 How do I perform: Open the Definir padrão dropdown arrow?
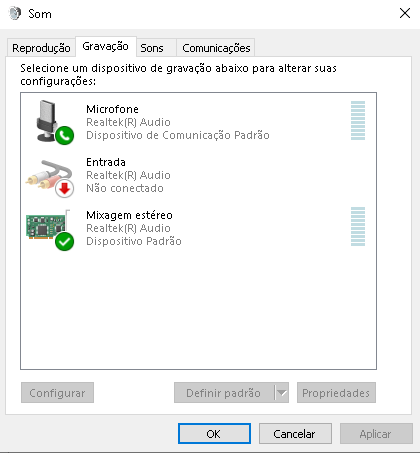click(x=282, y=393)
